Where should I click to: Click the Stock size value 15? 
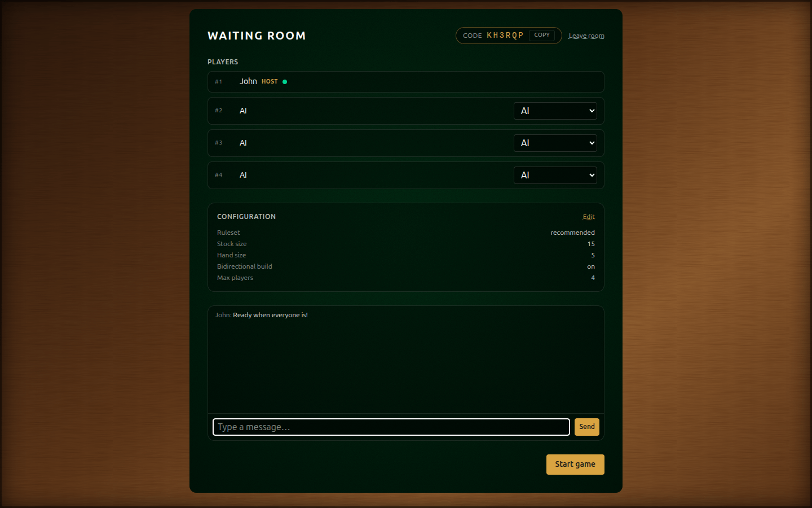(591, 244)
